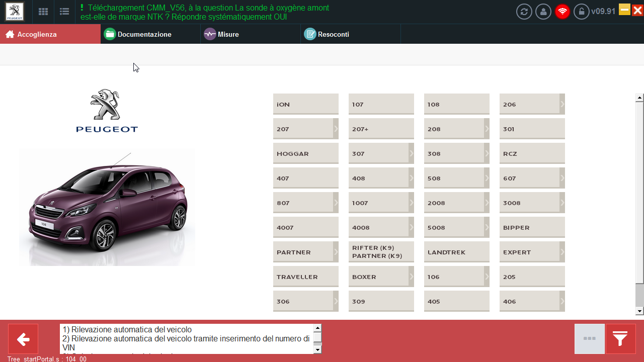
Task: Click help text box scroll down arrow
Action: [x=317, y=349]
